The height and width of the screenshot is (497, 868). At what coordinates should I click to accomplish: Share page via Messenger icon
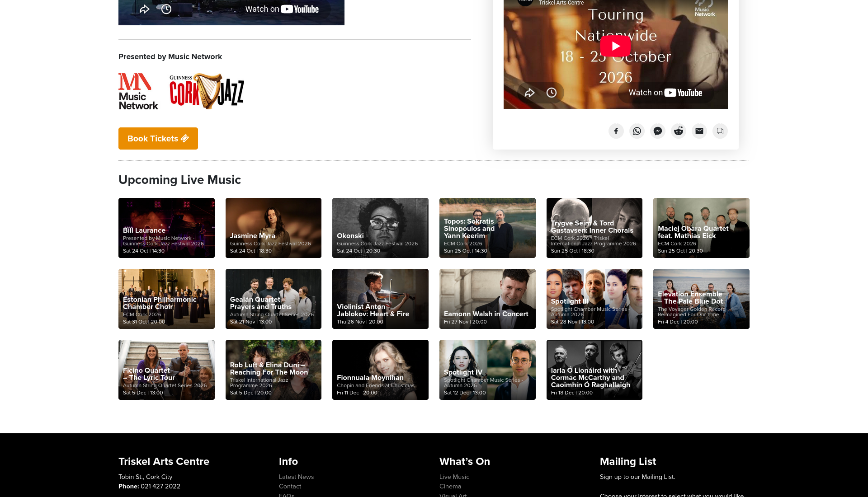click(657, 131)
